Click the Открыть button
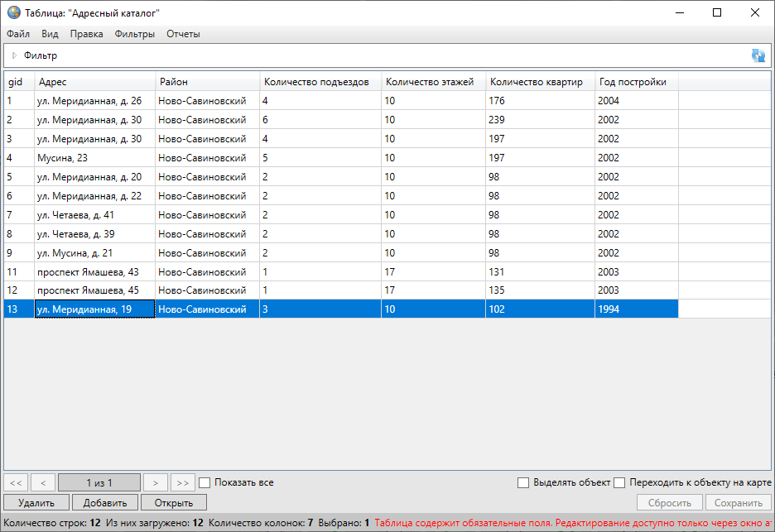Viewport: 775px width, 532px height. (173, 502)
